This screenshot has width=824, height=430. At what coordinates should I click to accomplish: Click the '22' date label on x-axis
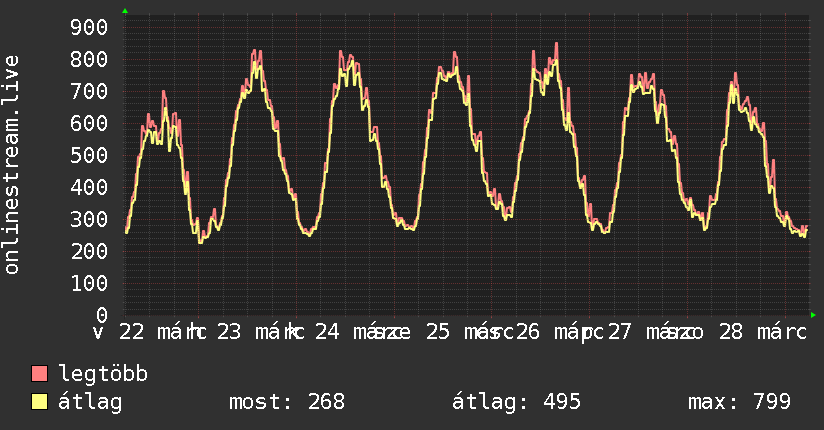pos(131,332)
